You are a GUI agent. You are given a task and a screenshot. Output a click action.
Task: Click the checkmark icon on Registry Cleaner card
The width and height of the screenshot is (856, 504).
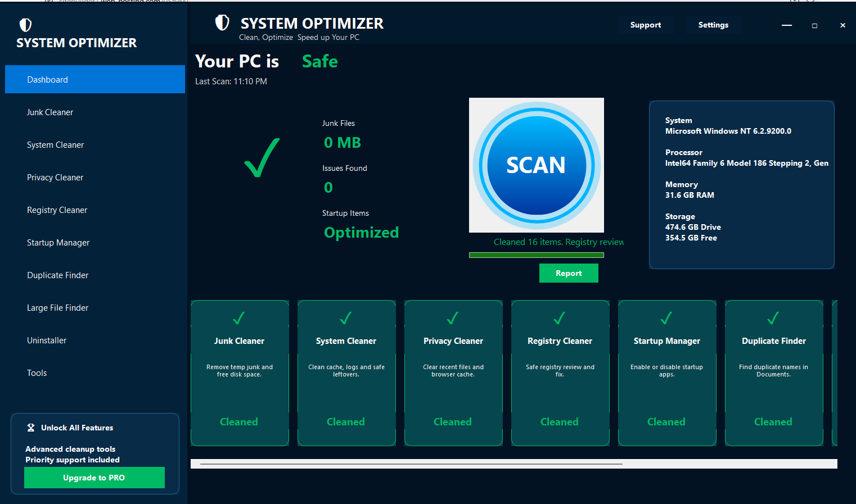560,318
